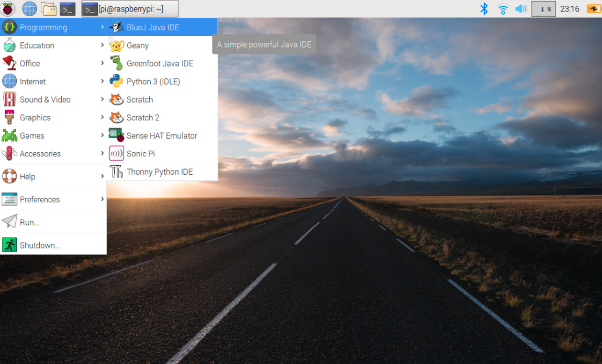Click the Raspberry Pi menu icon
602x364 pixels.
(8, 8)
